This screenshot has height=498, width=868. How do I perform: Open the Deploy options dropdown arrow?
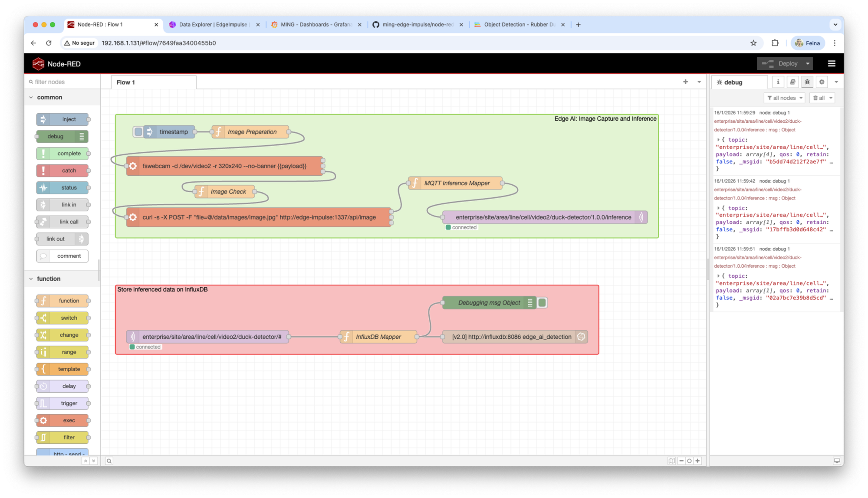pos(808,64)
